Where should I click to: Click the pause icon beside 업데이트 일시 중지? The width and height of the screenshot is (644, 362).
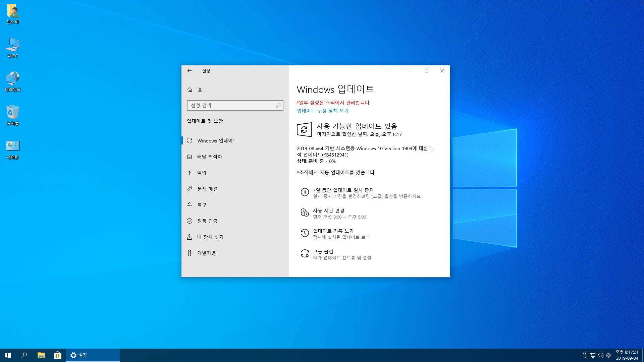[305, 192]
